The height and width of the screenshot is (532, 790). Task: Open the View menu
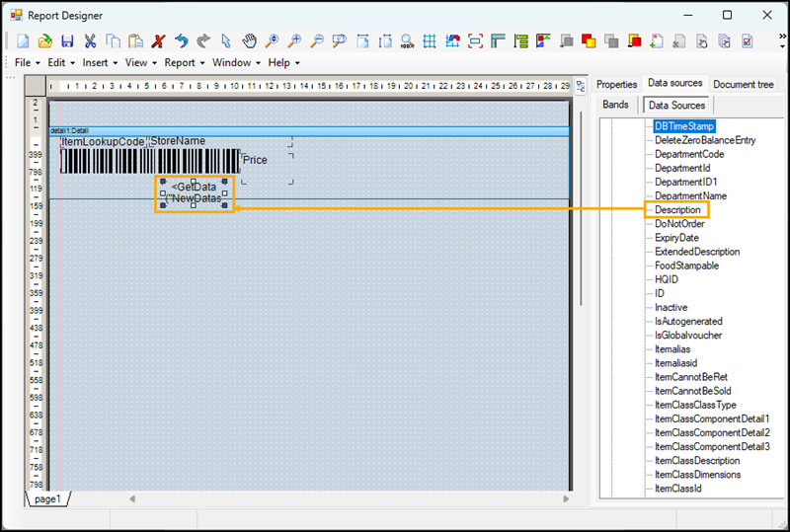140,62
